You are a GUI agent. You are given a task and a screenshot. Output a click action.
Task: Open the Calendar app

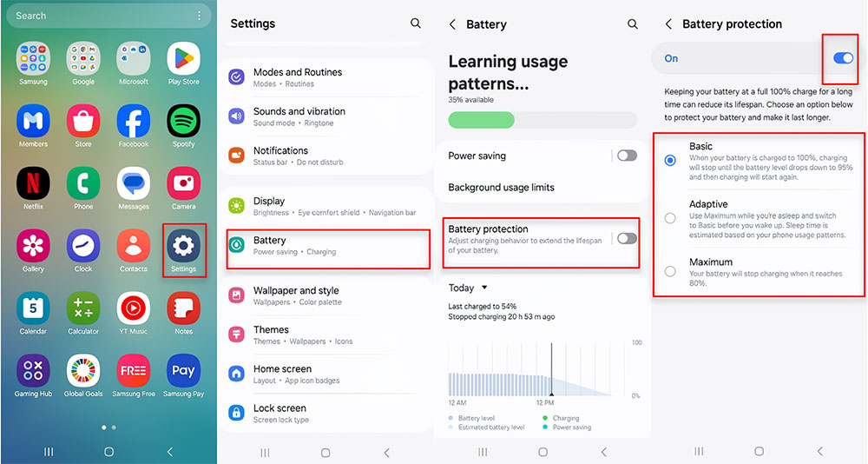point(33,308)
